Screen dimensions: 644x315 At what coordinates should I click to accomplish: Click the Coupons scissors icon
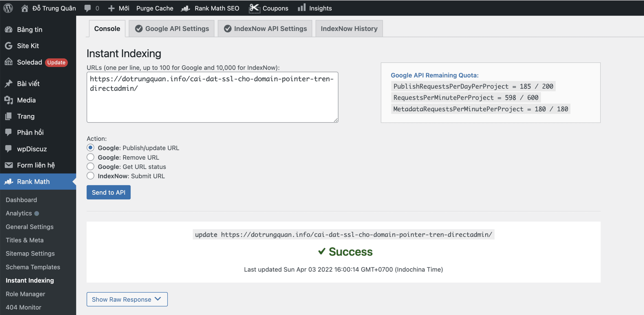pyautogui.click(x=254, y=8)
